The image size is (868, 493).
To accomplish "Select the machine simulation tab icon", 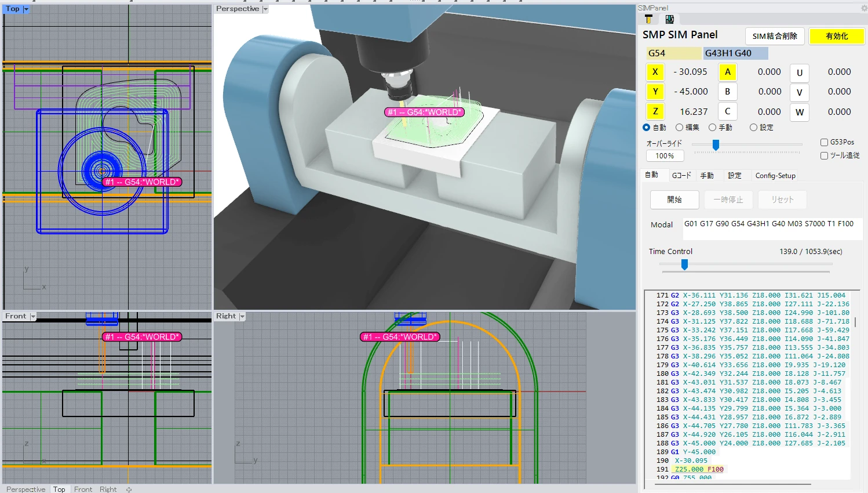I will pyautogui.click(x=669, y=19).
